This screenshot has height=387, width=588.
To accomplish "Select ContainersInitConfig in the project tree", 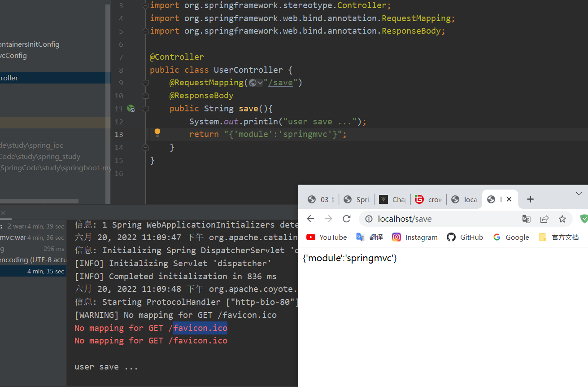I will pos(30,44).
